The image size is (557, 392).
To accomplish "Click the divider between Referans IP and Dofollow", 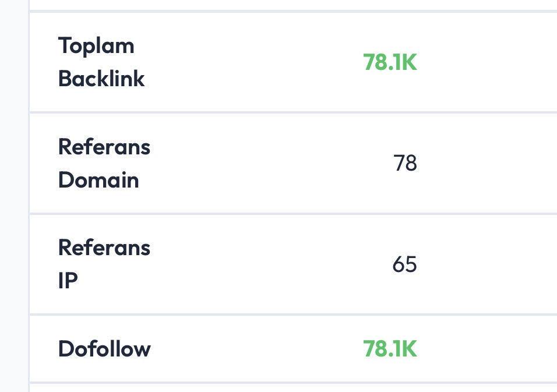I will (293, 314).
